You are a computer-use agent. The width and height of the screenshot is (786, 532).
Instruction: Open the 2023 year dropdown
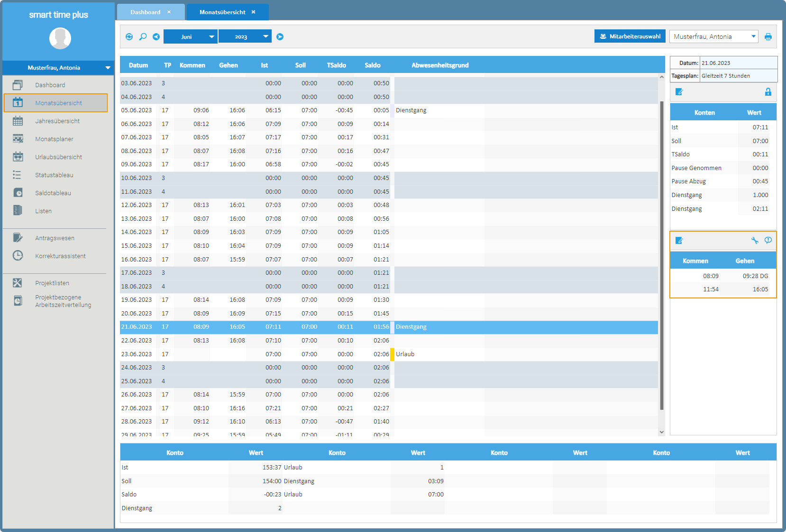click(245, 36)
